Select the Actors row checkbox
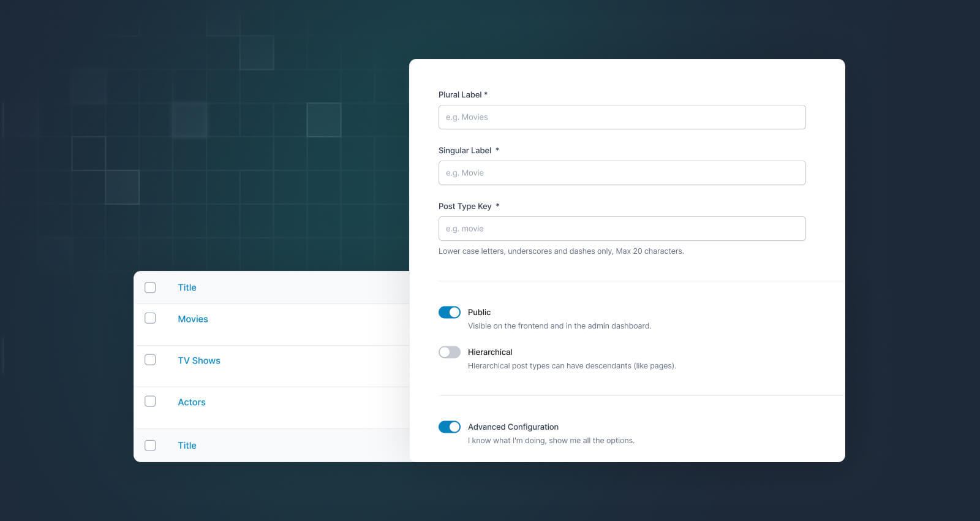Screen dimensions: 980x521 pos(150,401)
